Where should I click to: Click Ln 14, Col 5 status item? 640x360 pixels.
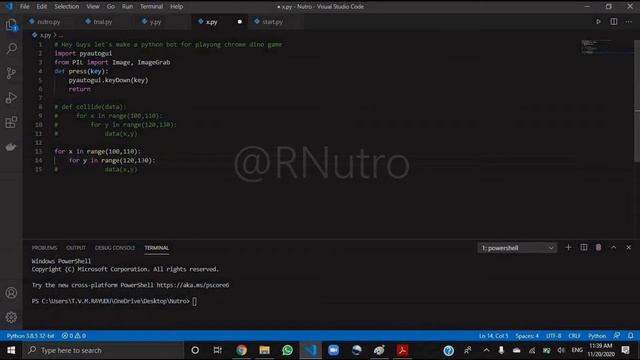click(493, 336)
